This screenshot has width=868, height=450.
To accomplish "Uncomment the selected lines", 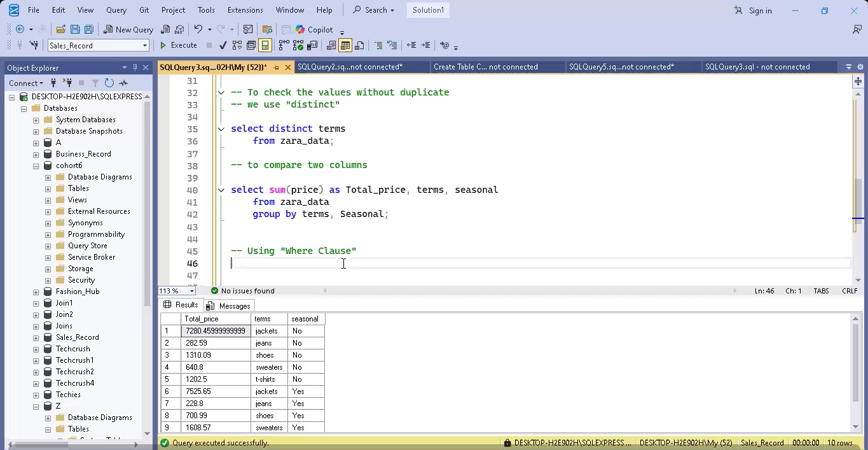I will [x=392, y=45].
